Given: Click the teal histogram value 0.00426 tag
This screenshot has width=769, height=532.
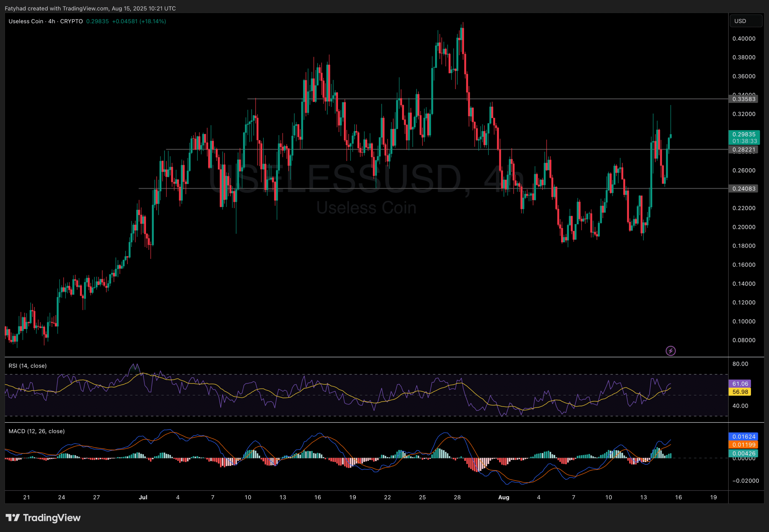Looking at the screenshot, I should click(744, 453).
